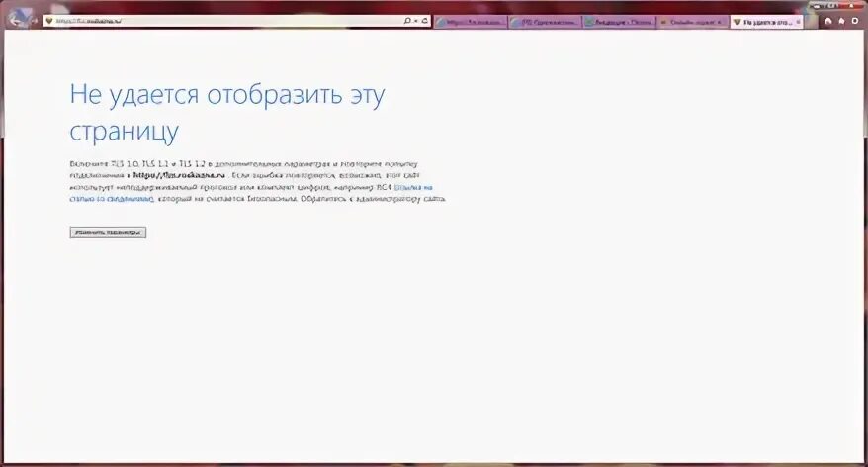Switch to the first tab starting with https://
Screen dimensions: 868x467
coord(471,22)
